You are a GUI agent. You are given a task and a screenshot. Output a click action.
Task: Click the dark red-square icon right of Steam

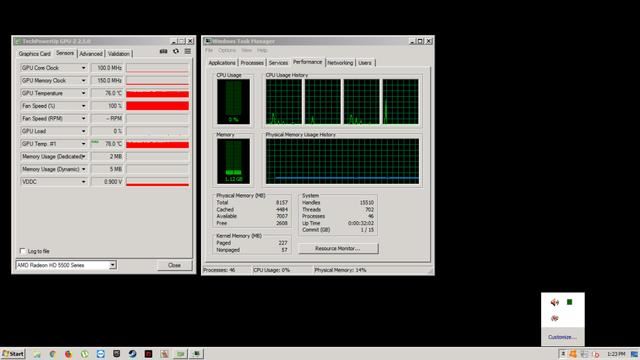[x=148, y=354]
